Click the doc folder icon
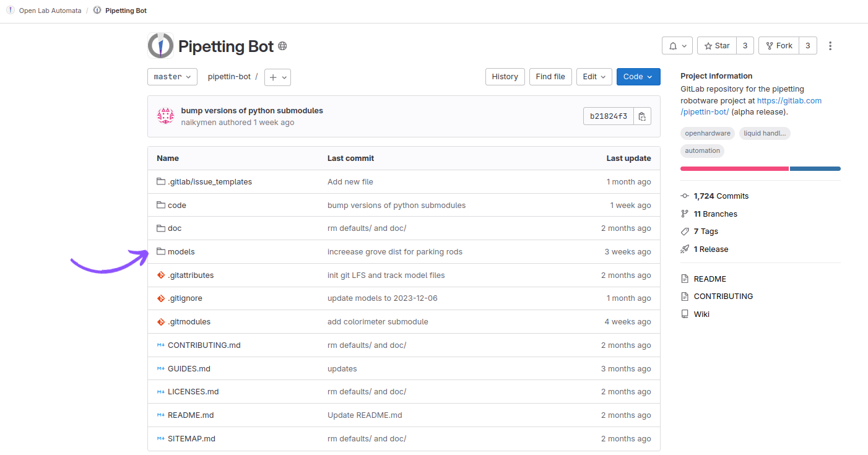This screenshot has width=868, height=455. pos(161,228)
